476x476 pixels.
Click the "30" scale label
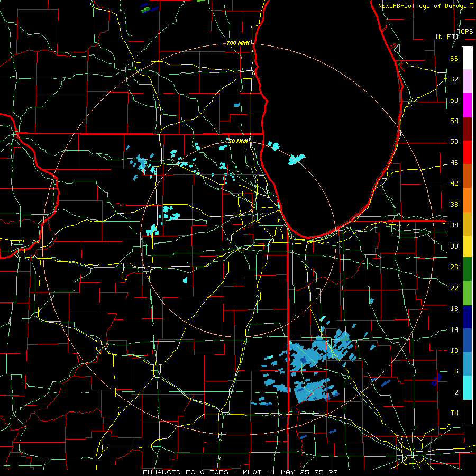[x=454, y=246]
